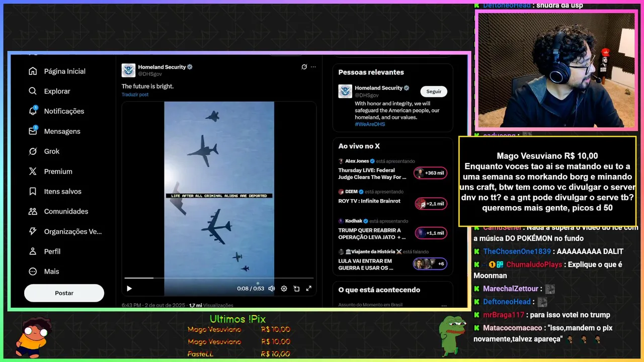Viewport: 644px width, 362px height.
Task: Click 'TRUMP QUER REABRIR A OPERAÇÃO LEVA JATO' title
Action: (372, 234)
